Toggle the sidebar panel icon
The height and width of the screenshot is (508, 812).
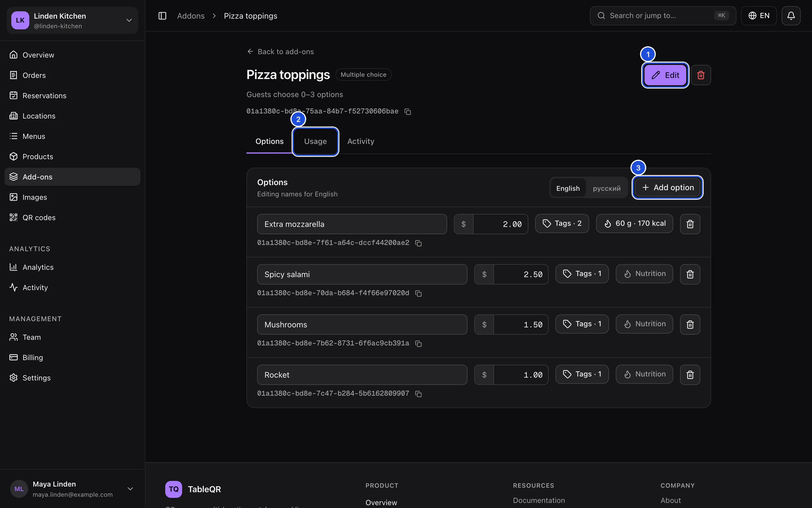(x=162, y=16)
